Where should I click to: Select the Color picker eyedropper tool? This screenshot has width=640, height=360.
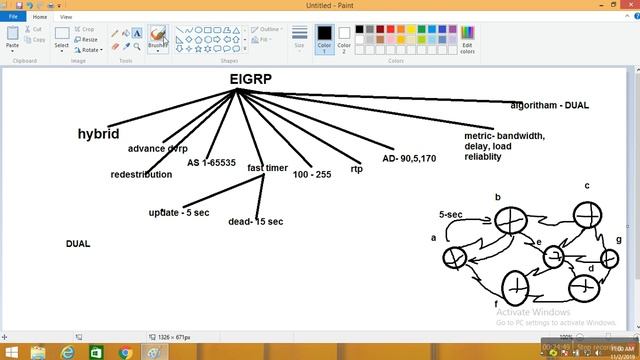click(126, 47)
